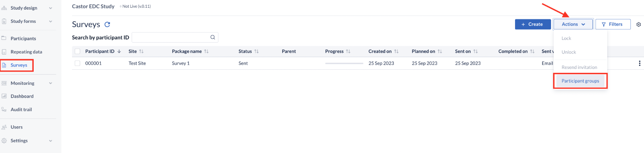Sort by Participant ID arrow
The image size is (644, 153).
119,51
